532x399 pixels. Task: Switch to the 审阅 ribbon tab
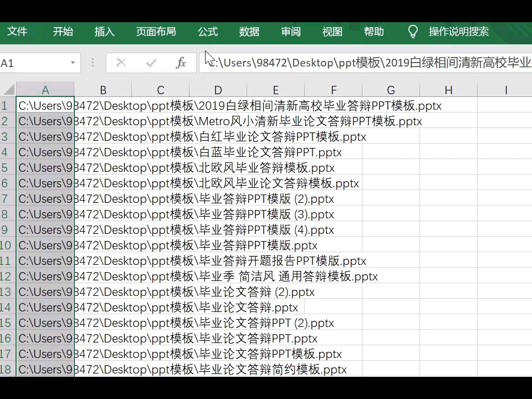(290, 32)
